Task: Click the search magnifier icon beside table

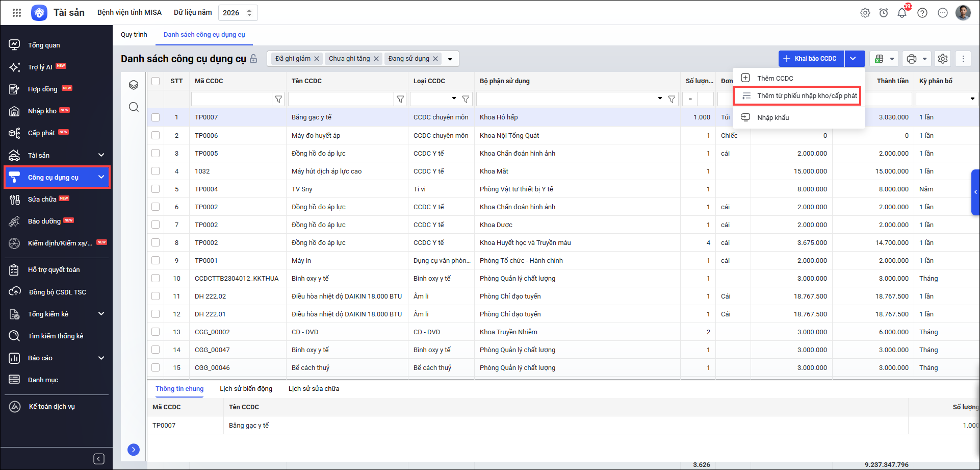Action: pos(134,107)
